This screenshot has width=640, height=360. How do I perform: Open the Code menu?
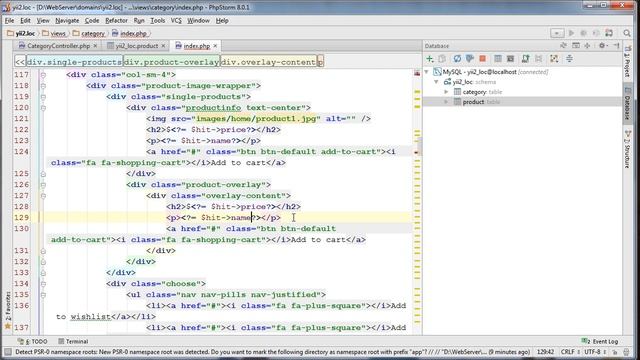point(92,20)
